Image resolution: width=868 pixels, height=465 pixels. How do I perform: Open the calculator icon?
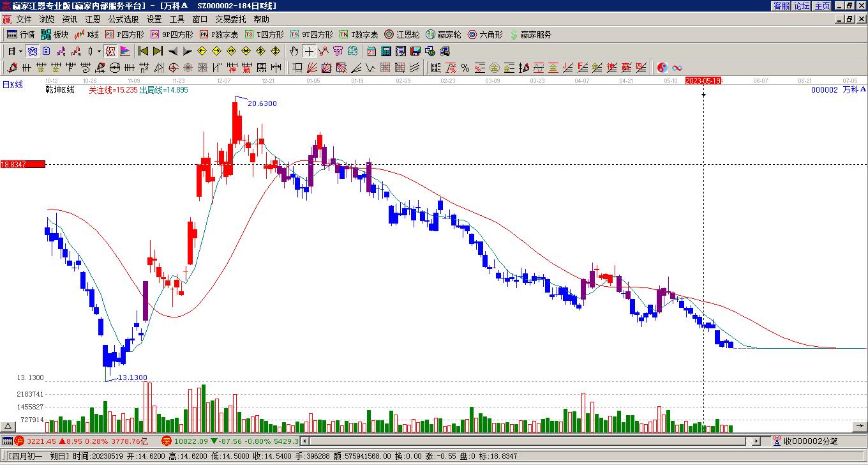385,51
